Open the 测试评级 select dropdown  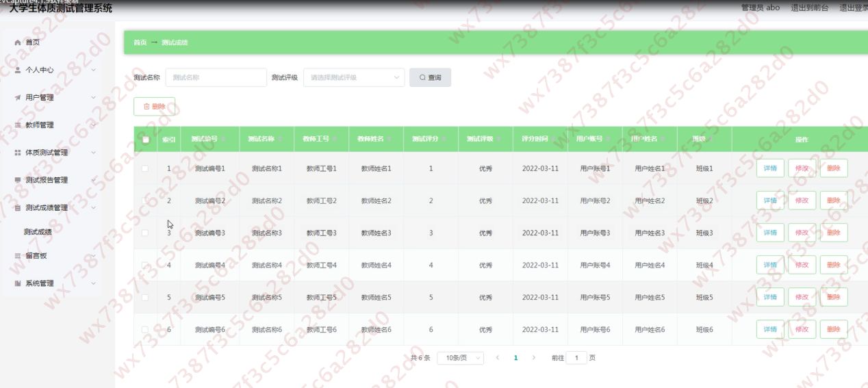click(354, 78)
